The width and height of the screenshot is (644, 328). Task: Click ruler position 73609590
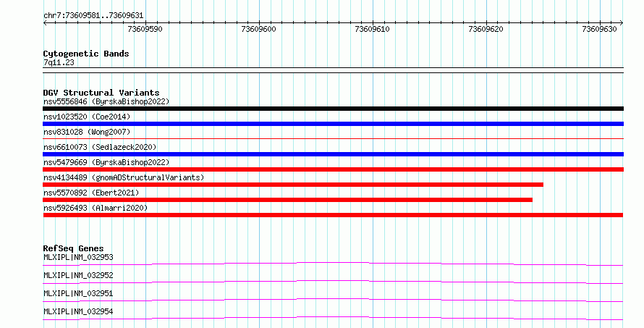tap(145, 29)
